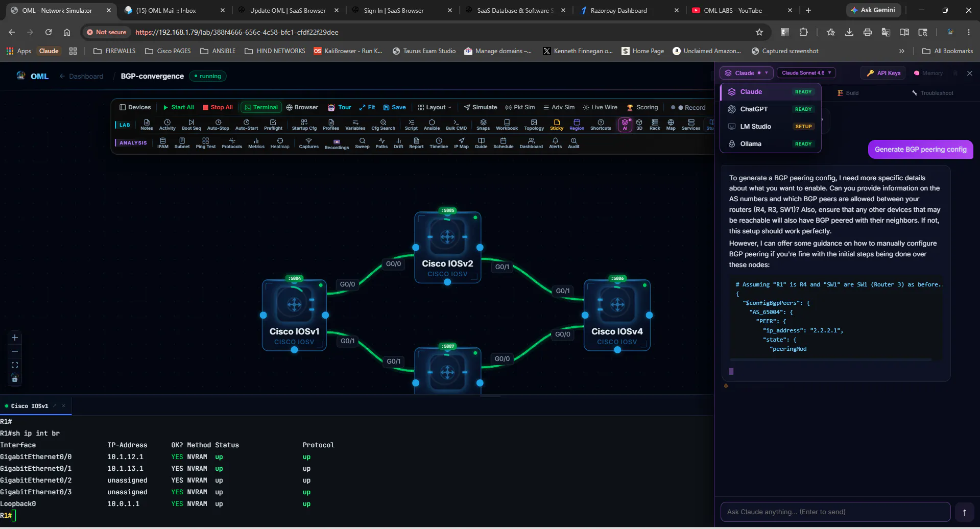Toggle the canvas lock icon
The width and height of the screenshot is (980, 529).
15,379
